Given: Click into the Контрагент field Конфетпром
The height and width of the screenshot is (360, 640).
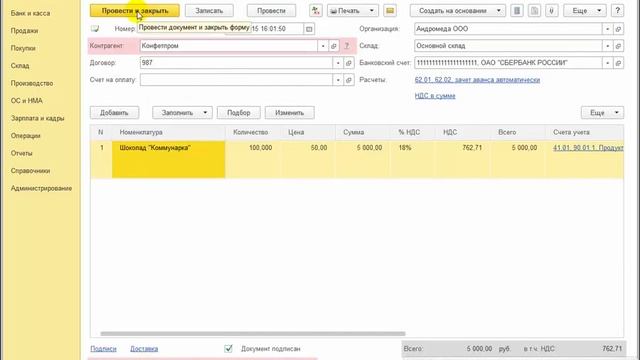Looking at the screenshot, I should pyautogui.click(x=228, y=46).
